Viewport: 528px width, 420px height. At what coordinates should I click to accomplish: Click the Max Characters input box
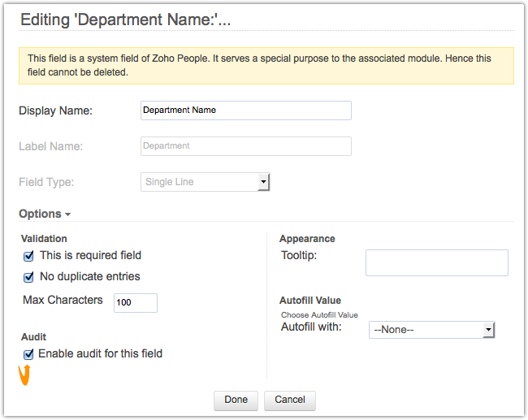tap(136, 303)
